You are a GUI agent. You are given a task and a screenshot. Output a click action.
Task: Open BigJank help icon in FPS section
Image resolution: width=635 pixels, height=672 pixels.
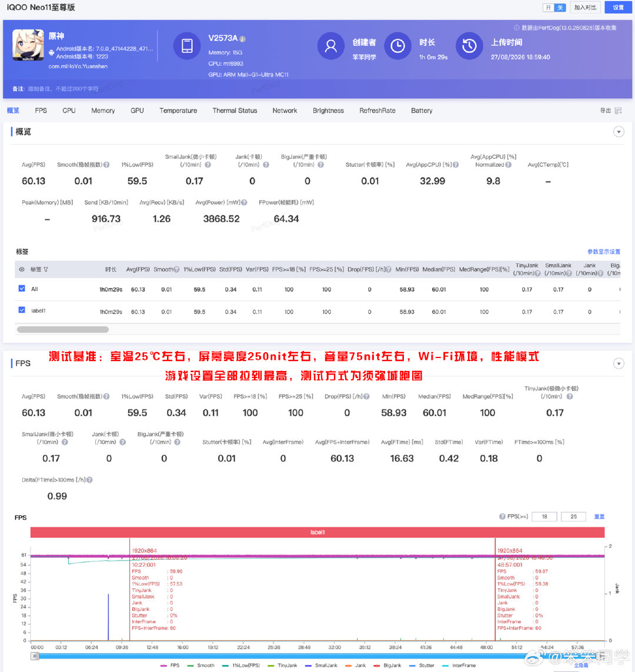[178, 442]
